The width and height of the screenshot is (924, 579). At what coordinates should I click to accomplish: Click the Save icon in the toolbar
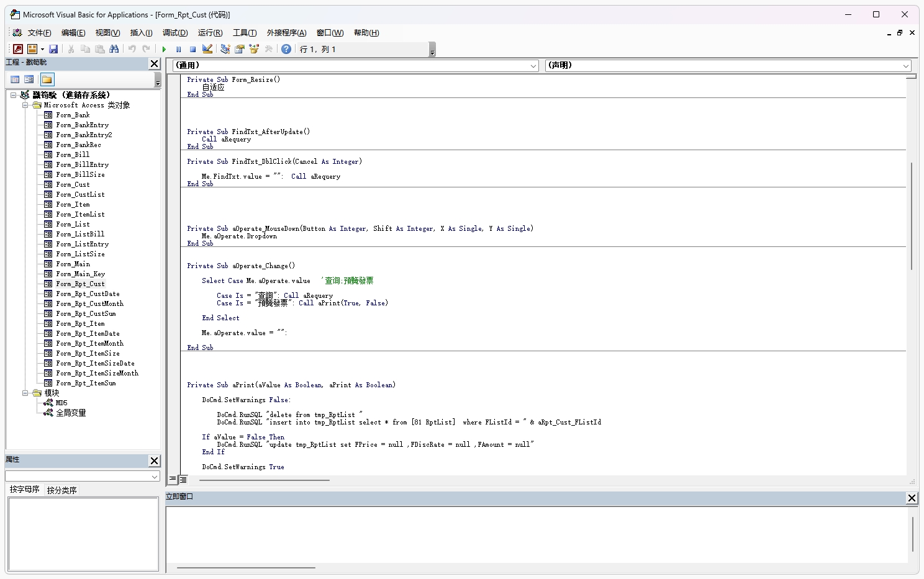point(53,49)
